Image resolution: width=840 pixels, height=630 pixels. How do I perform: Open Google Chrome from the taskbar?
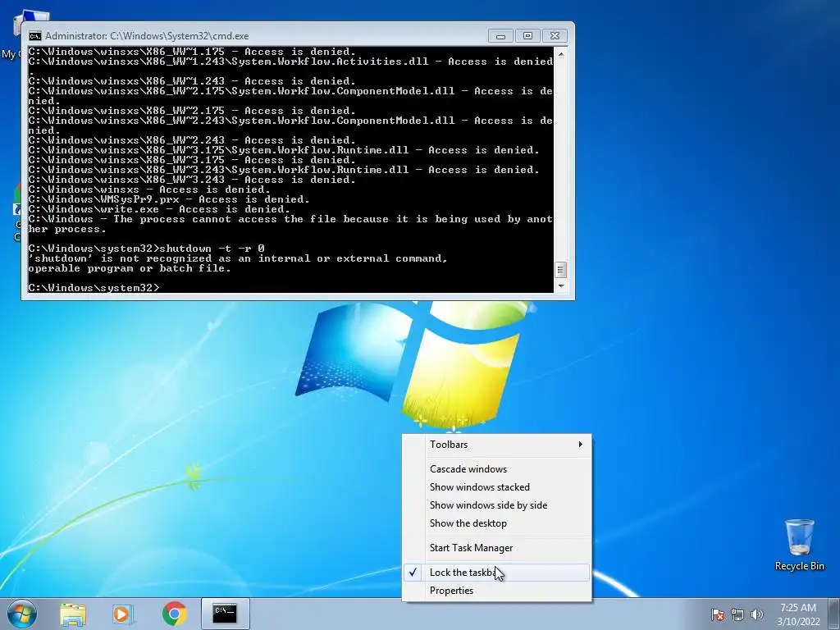174,614
